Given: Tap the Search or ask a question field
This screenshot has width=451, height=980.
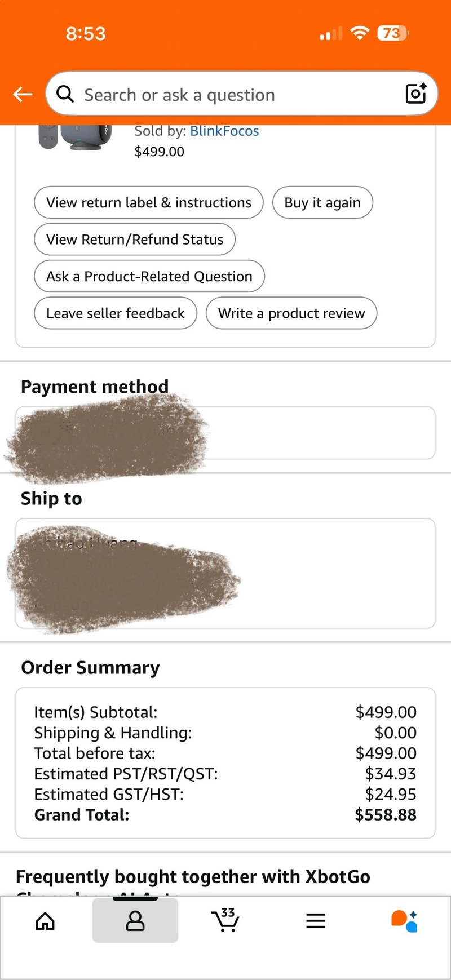Looking at the screenshot, I should coord(237,95).
